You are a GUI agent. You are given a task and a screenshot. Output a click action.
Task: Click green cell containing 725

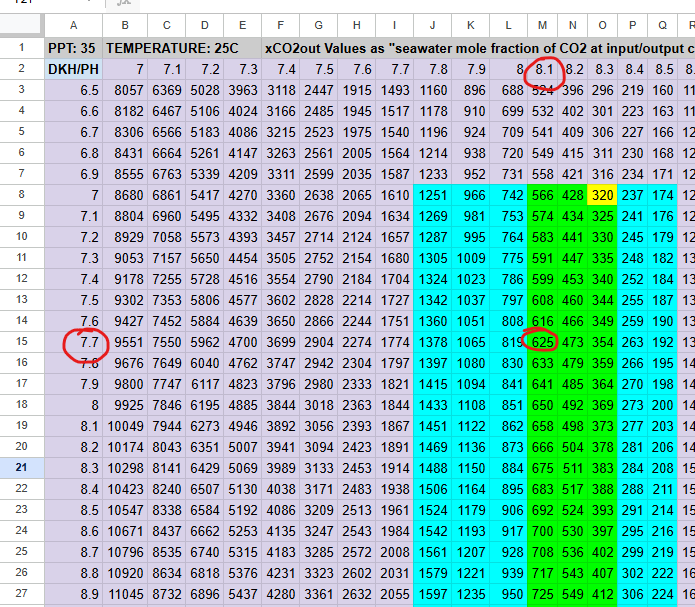pyautogui.click(x=543, y=593)
